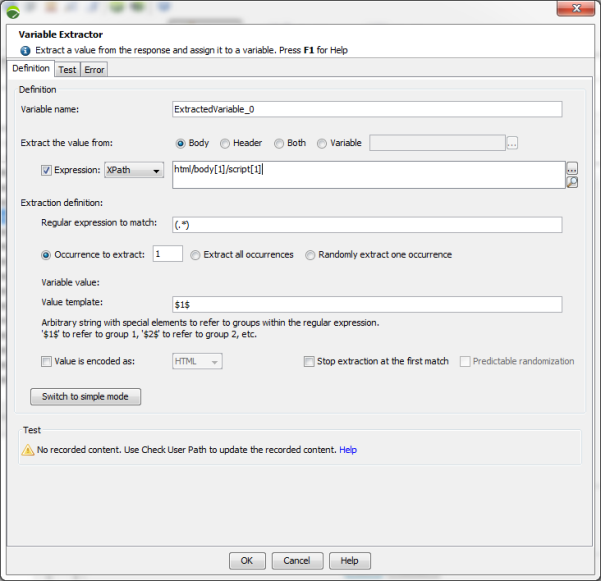The width and height of the screenshot is (601, 581).
Task: Click the Occurrence number field
Action: pos(167,254)
